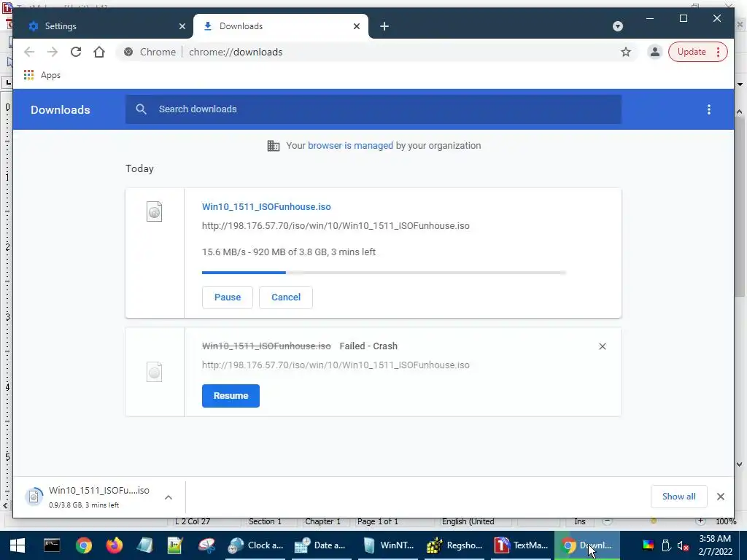Click the download progress bar
The width and height of the screenshot is (747, 560).
[384, 273]
